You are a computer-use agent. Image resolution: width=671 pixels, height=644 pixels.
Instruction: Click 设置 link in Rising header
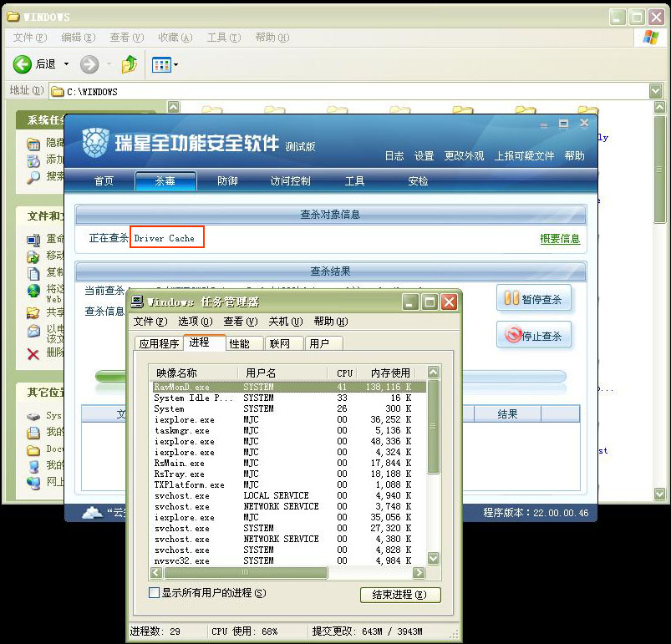424,155
